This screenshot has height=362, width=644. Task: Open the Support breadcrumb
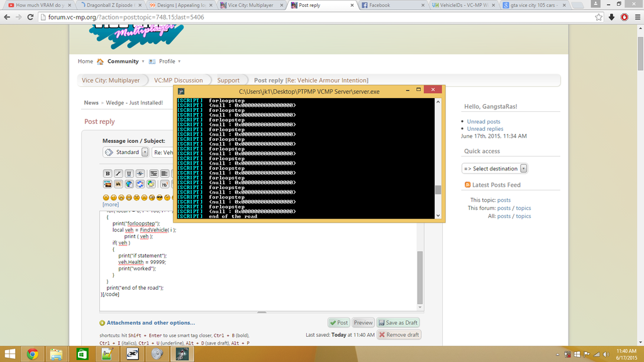tap(228, 80)
